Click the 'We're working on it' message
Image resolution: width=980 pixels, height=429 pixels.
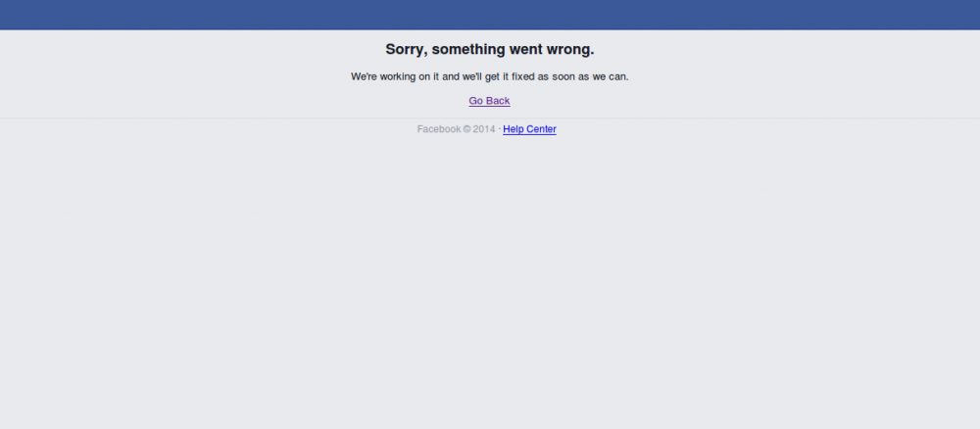(490, 76)
